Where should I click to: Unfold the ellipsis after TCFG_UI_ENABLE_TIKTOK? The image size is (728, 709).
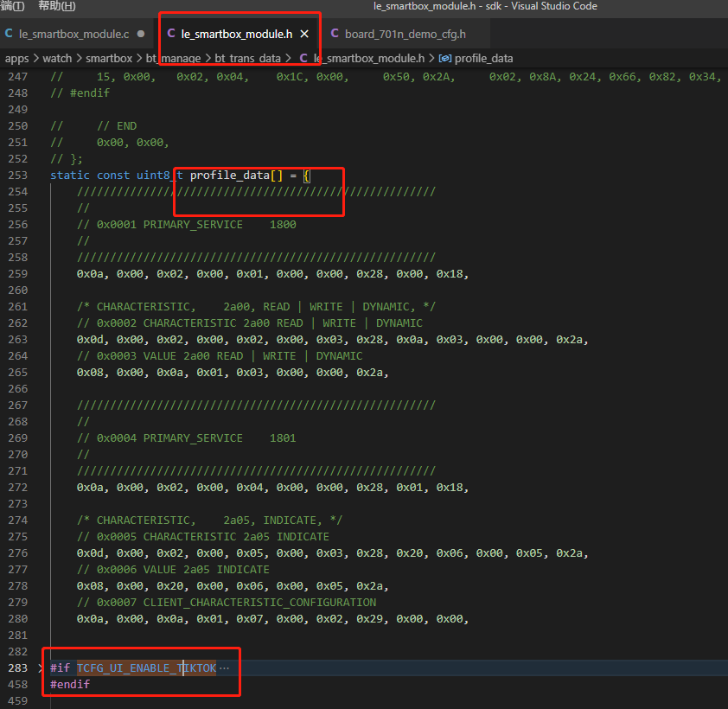coord(225,668)
